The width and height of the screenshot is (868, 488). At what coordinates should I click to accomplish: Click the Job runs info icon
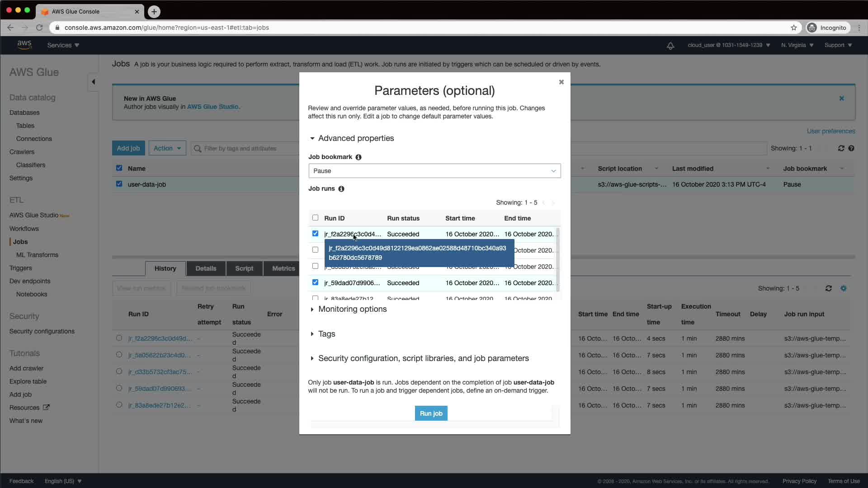pyautogui.click(x=341, y=189)
